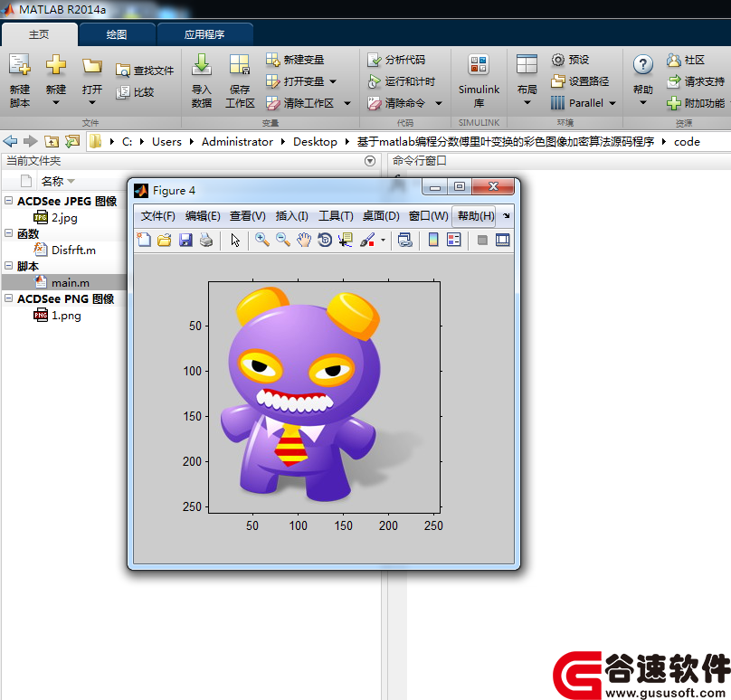Open the Open (打开) dropdown arrow

[x=92, y=102]
